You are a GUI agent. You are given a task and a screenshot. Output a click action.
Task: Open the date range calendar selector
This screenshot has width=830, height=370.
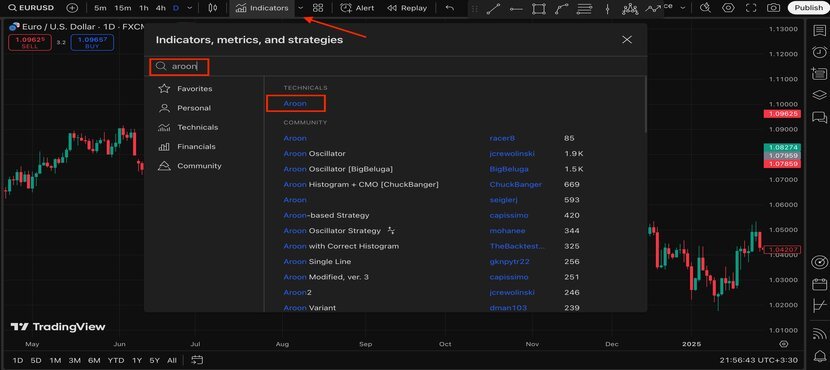[197, 360]
